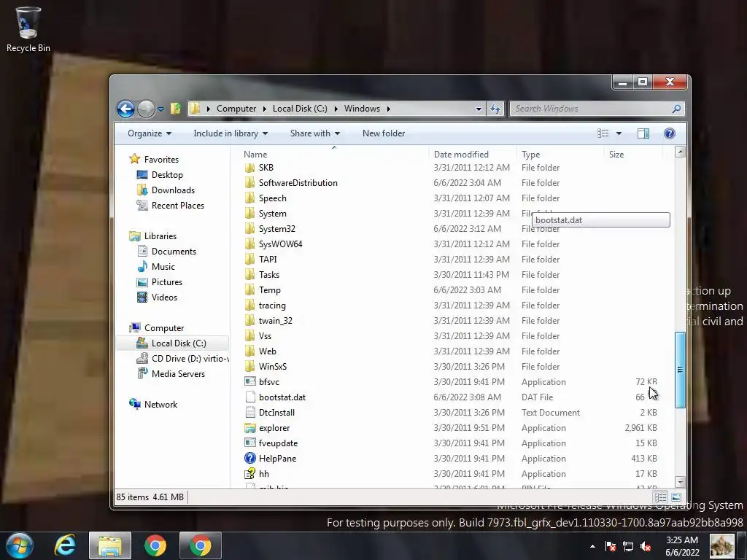747x560 pixels.
Task: Select the SoftwareDistribution folder icon
Action: pos(249,183)
